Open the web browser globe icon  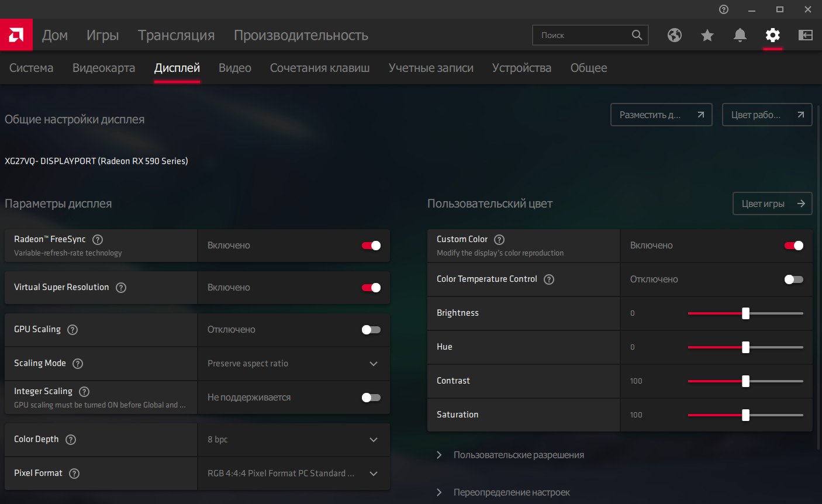(675, 35)
